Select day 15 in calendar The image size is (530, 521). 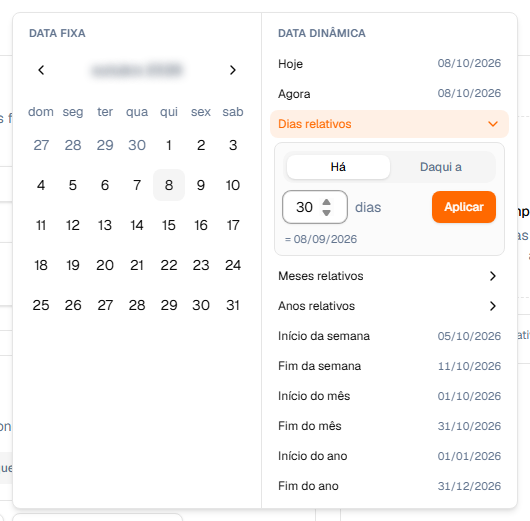[169, 225]
